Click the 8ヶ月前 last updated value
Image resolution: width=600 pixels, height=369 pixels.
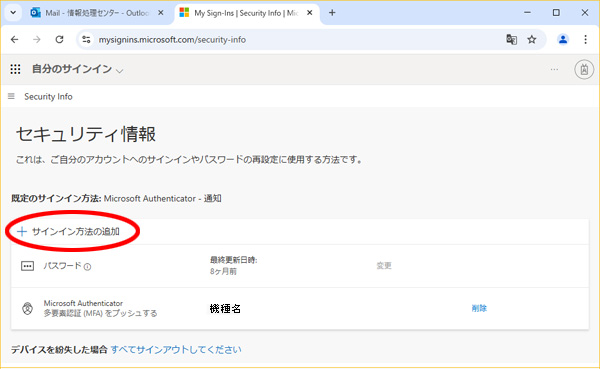tap(223, 271)
